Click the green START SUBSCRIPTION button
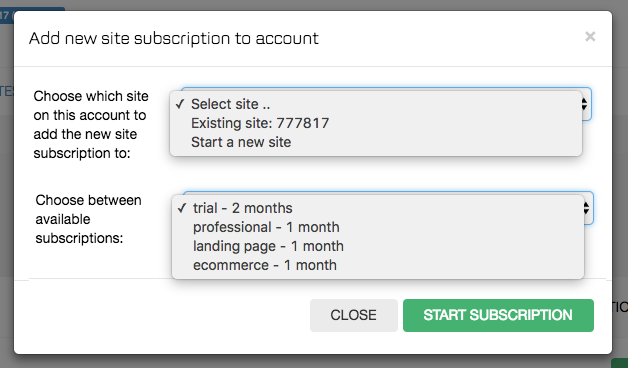The image size is (628, 368). [x=498, y=316]
